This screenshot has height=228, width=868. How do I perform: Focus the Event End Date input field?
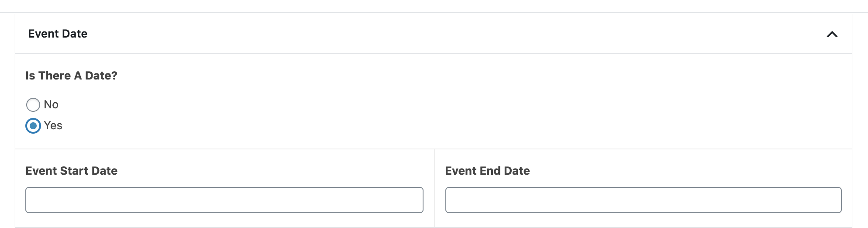pos(643,200)
